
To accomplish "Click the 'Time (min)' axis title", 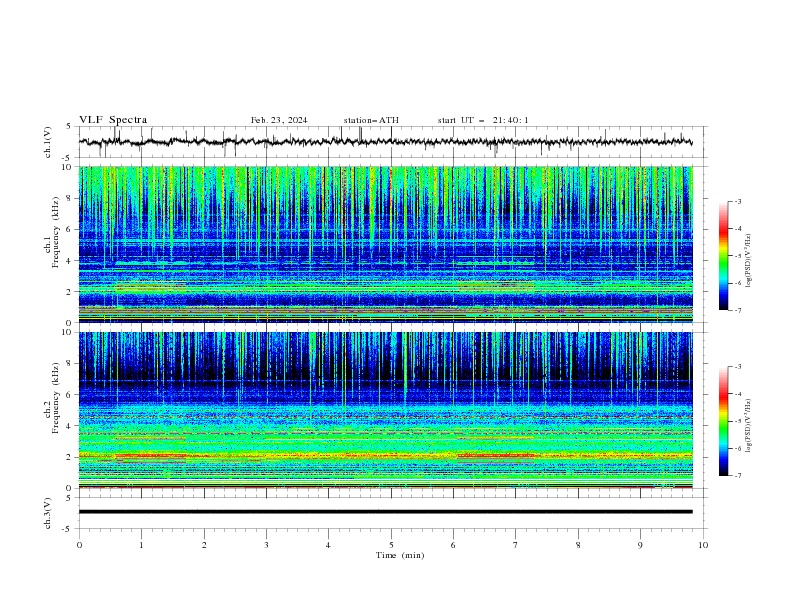I will [400, 555].
